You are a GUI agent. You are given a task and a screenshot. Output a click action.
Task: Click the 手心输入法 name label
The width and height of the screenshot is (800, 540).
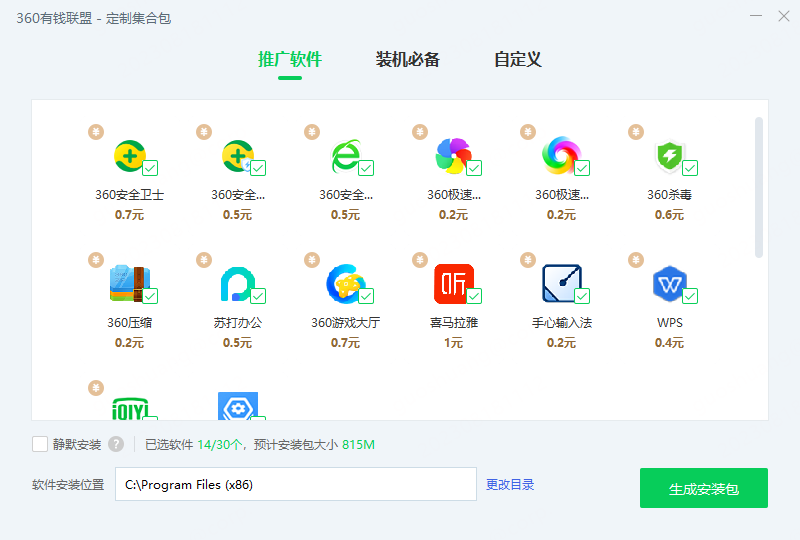[562, 323]
